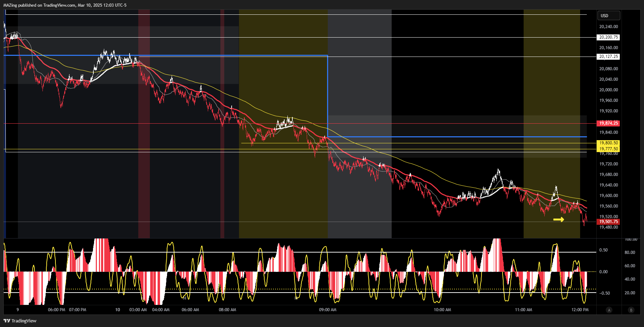The width and height of the screenshot is (644, 327).
Task: Click the MAZing published on TradingView.com header
Action: 65,5
